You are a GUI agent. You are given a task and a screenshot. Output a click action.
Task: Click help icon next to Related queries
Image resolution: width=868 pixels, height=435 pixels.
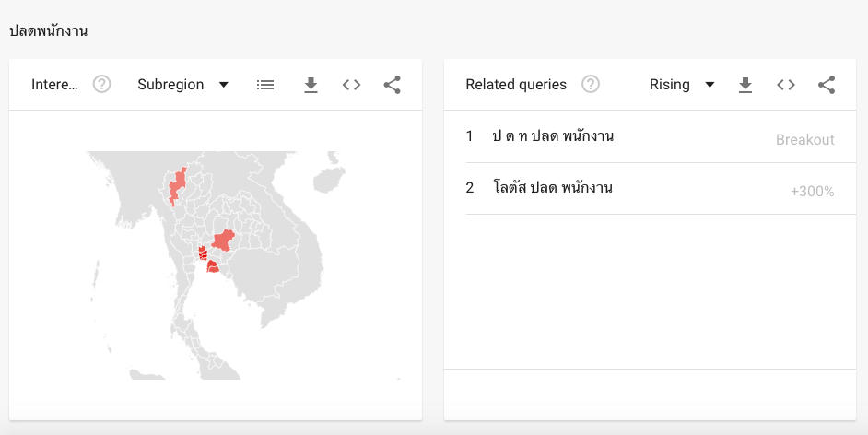pyautogui.click(x=591, y=85)
